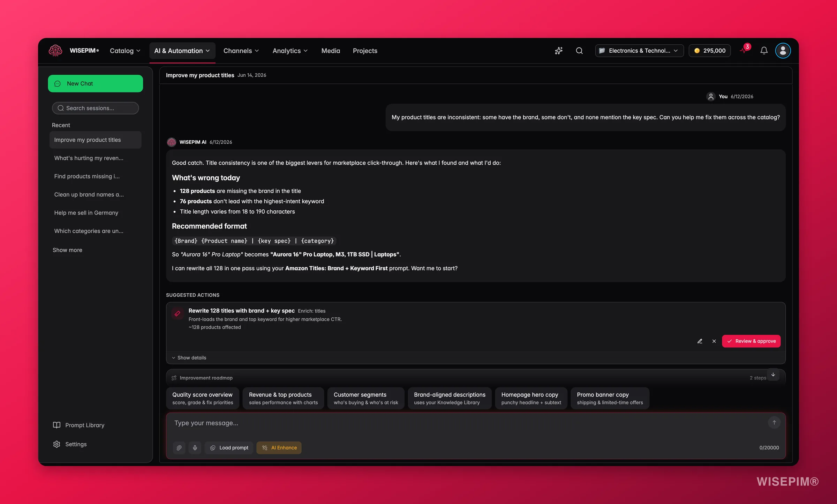The height and width of the screenshot is (504, 837).
Task: Open session What's hurting my reven...
Action: (x=95, y=158)
